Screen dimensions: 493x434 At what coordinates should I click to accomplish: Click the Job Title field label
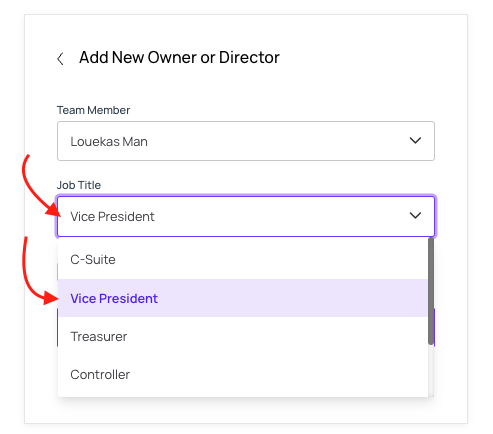point(79,185)
